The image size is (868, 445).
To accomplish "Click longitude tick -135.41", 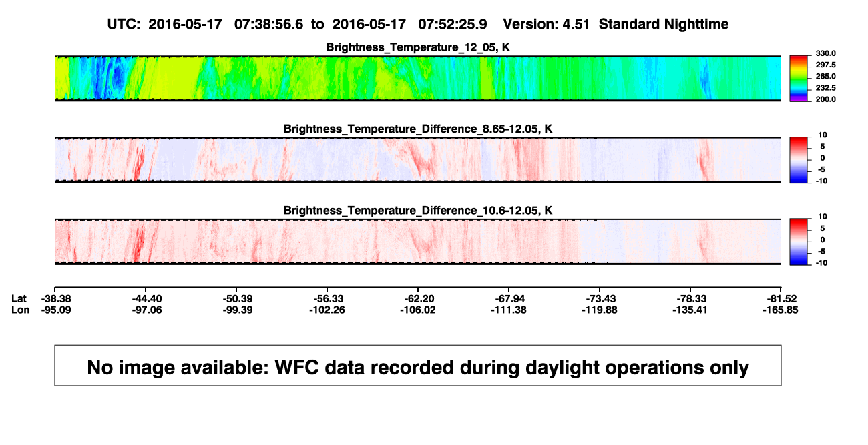I will point(692,310).
